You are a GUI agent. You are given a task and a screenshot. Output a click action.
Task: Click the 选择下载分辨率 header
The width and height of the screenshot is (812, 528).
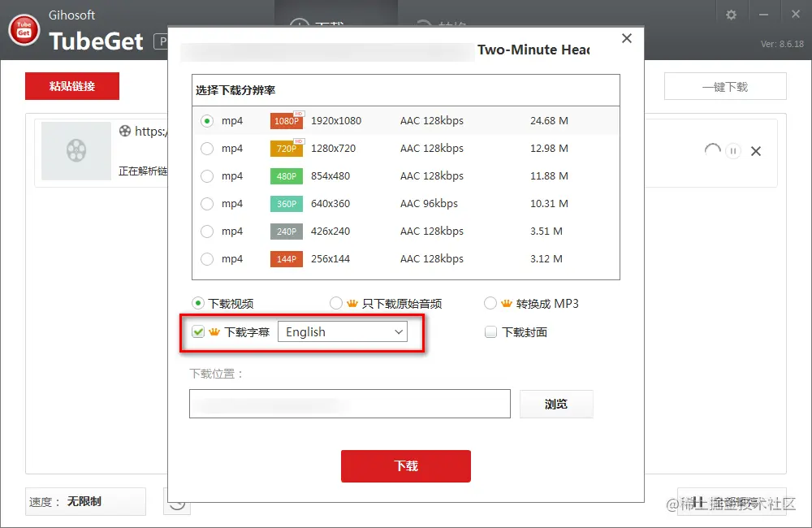235,90
